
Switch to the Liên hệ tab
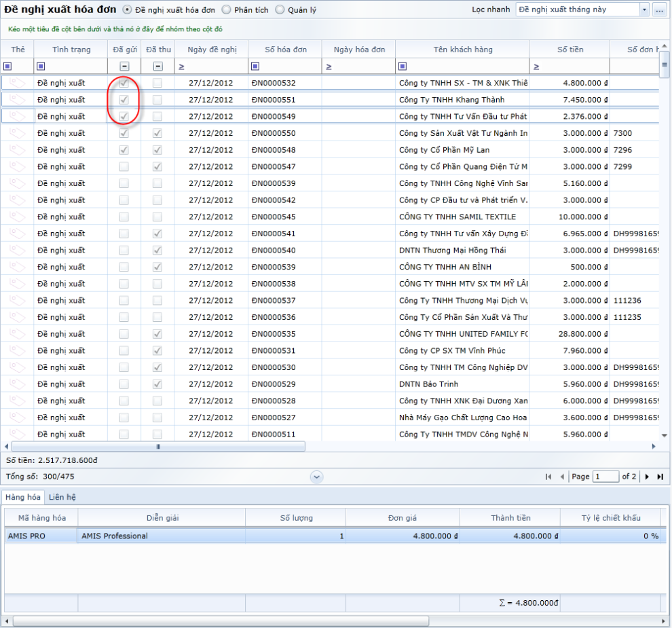(62, 497)
